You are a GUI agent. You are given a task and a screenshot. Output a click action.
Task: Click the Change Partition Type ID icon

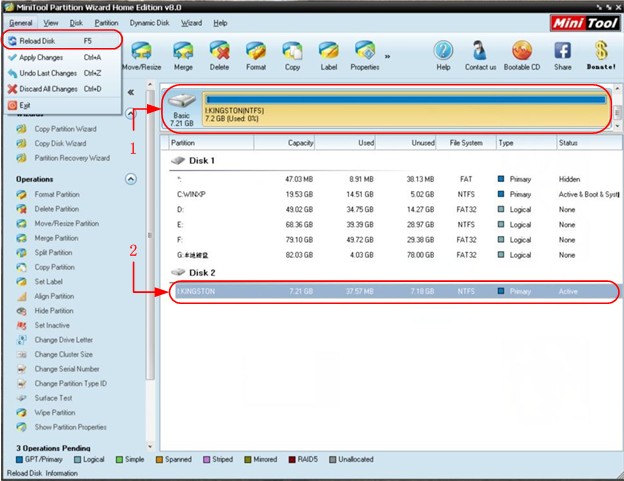(x=21, y=384)
